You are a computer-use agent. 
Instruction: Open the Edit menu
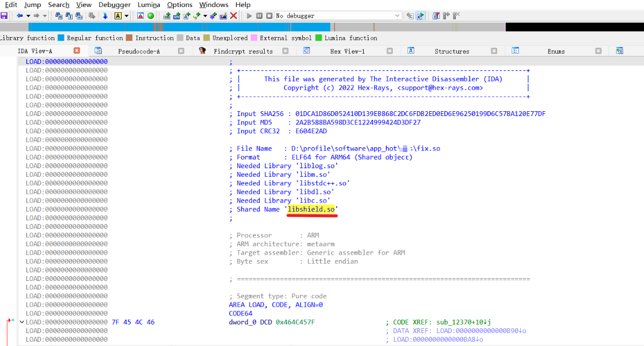[x=11, y=4]
